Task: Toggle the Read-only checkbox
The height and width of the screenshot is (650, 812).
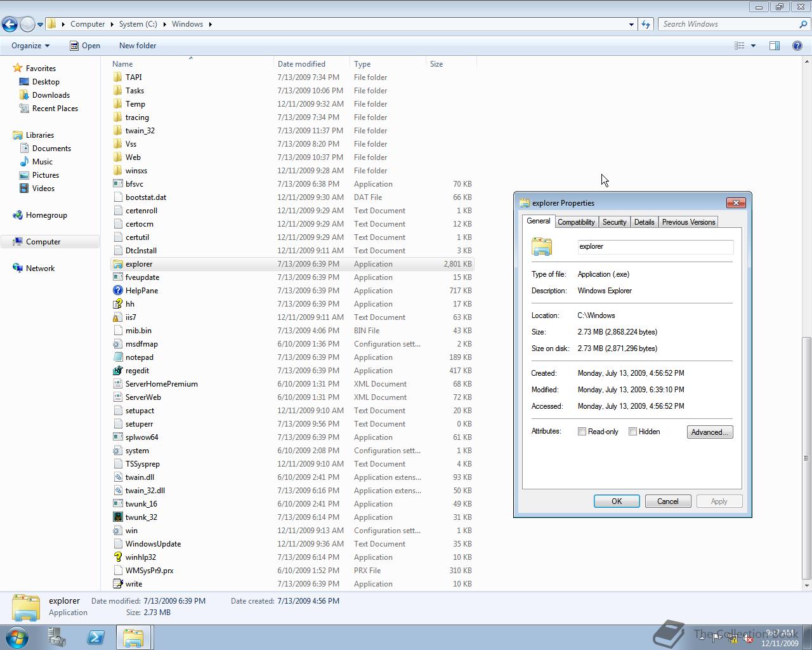Action: 582,432
